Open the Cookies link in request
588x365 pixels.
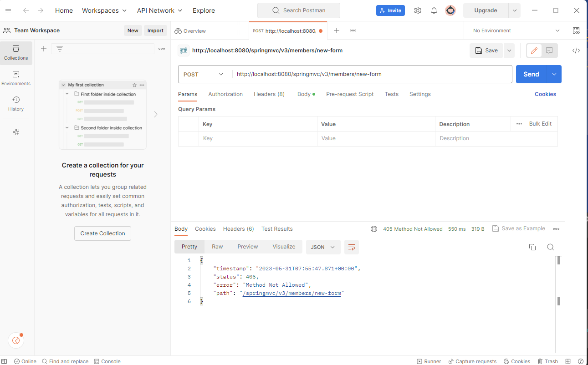coord(545,94)
